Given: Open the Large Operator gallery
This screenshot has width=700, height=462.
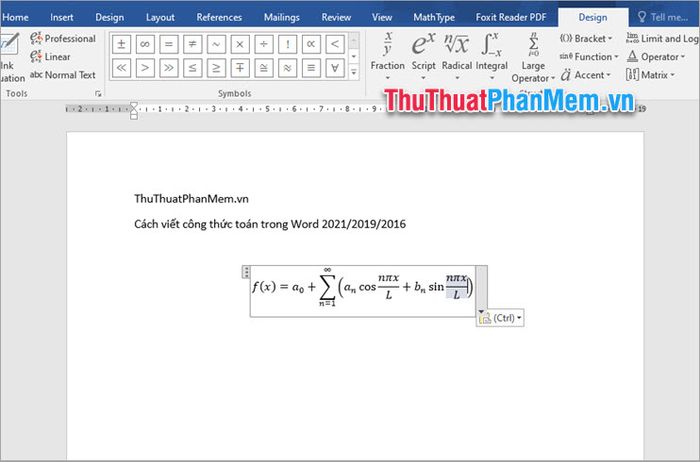Looking at the screenshot, I should (533, 57).
